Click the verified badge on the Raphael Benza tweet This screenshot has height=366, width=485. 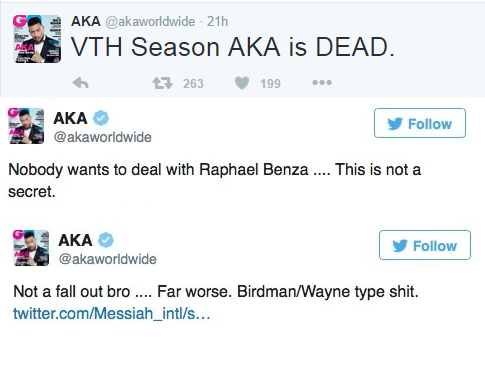click(101, 118)
